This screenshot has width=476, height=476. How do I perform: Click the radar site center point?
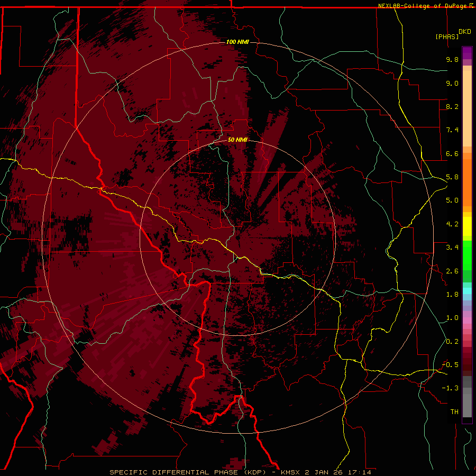pyautogui.click(x=237, y=237)
